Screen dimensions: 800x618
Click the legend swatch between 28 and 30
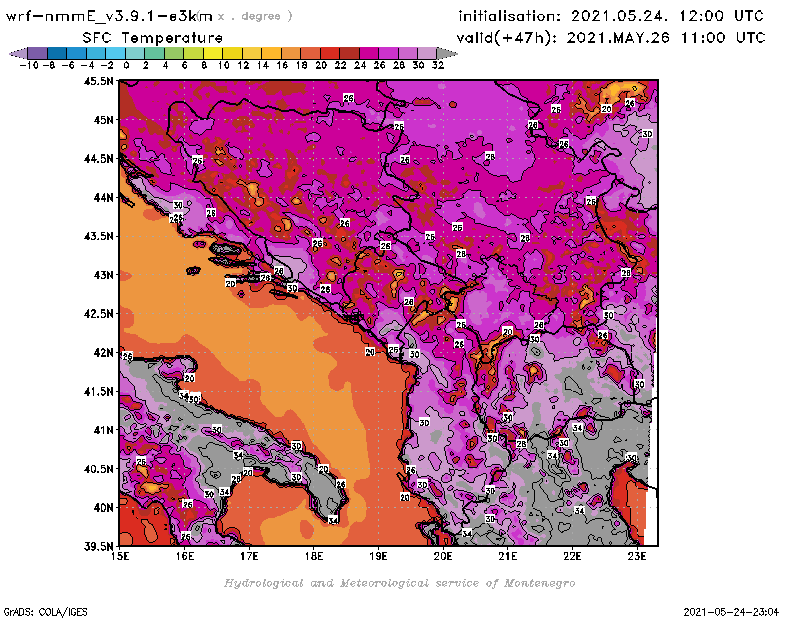coord(408,53)
